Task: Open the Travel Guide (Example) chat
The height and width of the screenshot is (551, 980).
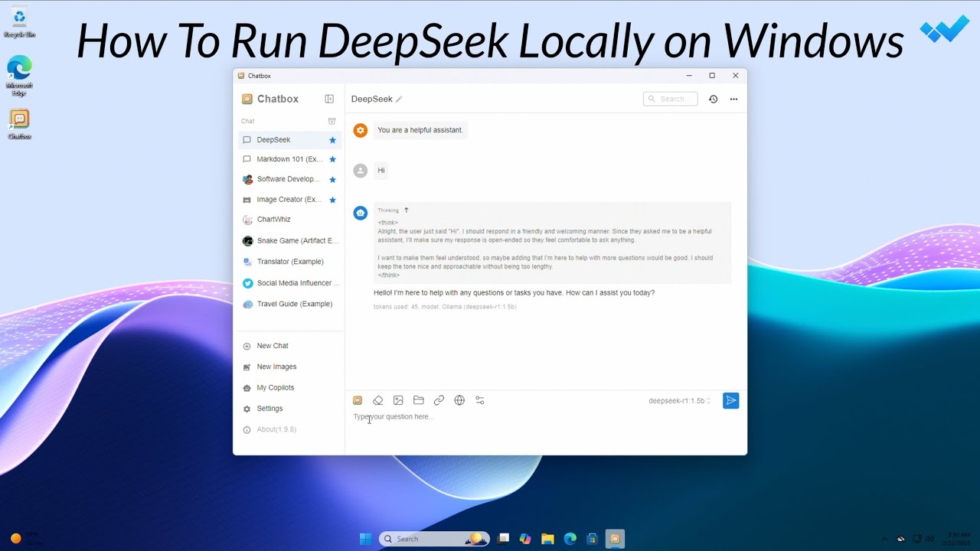Action: click(289, 304)
